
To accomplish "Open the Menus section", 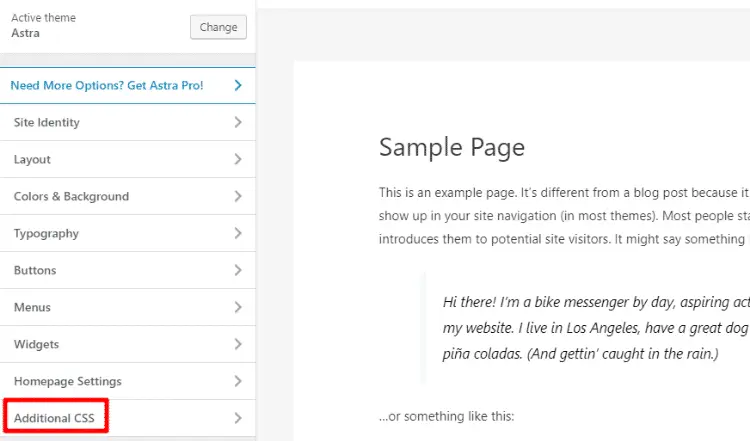I will [32, 307].
